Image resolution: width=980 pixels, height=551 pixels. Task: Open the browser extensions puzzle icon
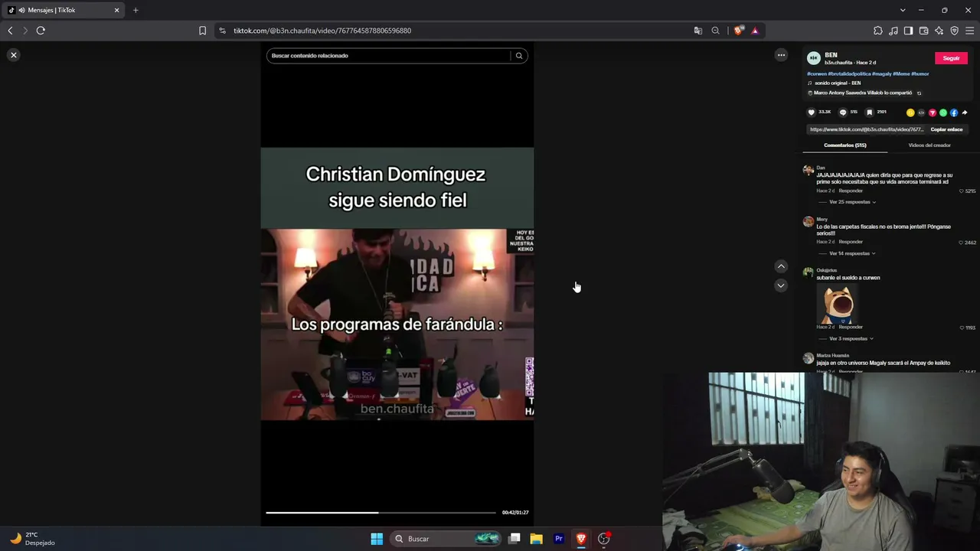coord(878,31)
